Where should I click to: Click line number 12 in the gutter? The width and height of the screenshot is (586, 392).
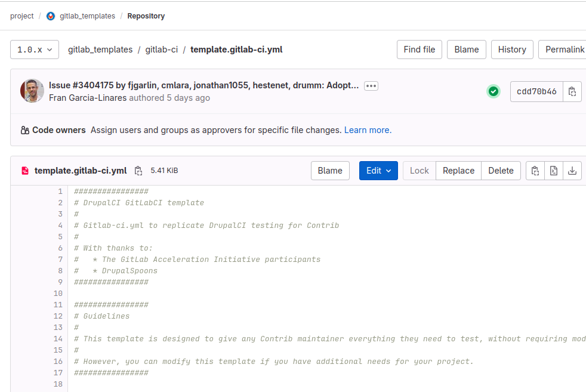58,316
